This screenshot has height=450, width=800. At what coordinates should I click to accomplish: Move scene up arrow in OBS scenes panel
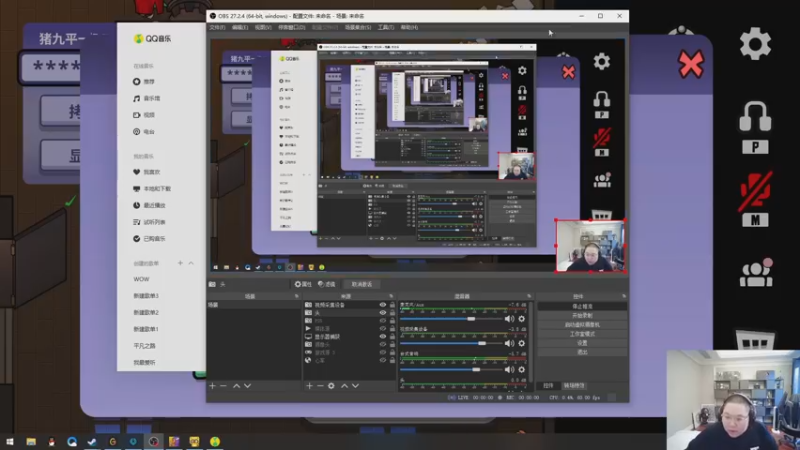pos(237,386)
